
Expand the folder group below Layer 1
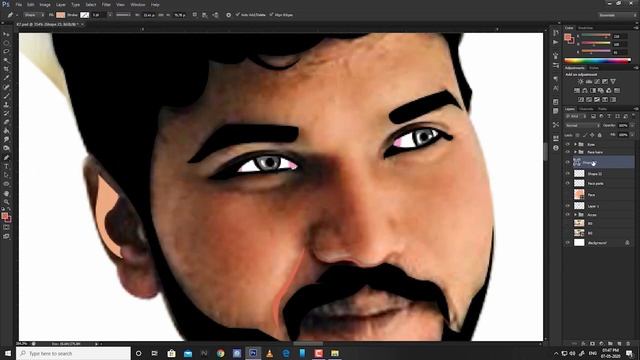pos(575,215)
